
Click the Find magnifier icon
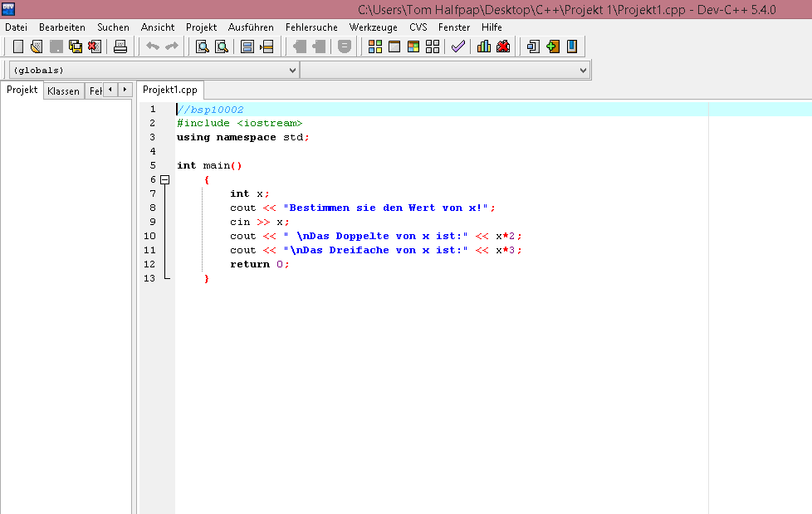(x=203, y=47)
